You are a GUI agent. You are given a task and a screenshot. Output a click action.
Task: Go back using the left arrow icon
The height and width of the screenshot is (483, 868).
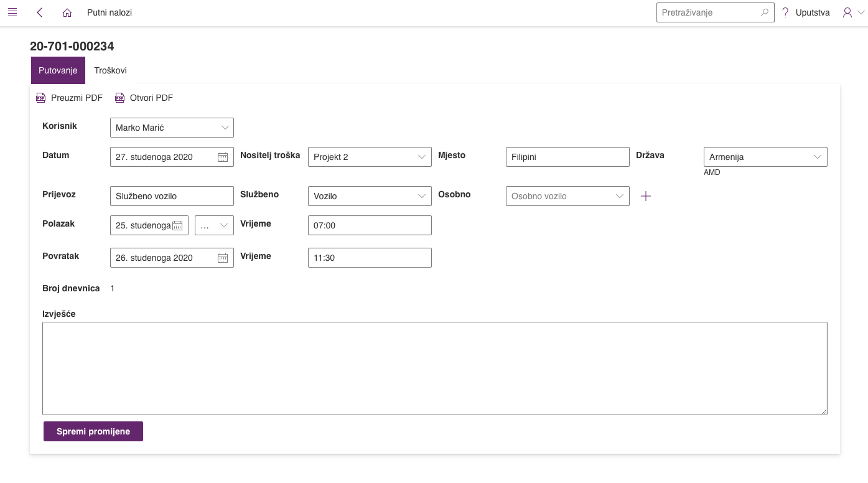(x=40, y=12)
